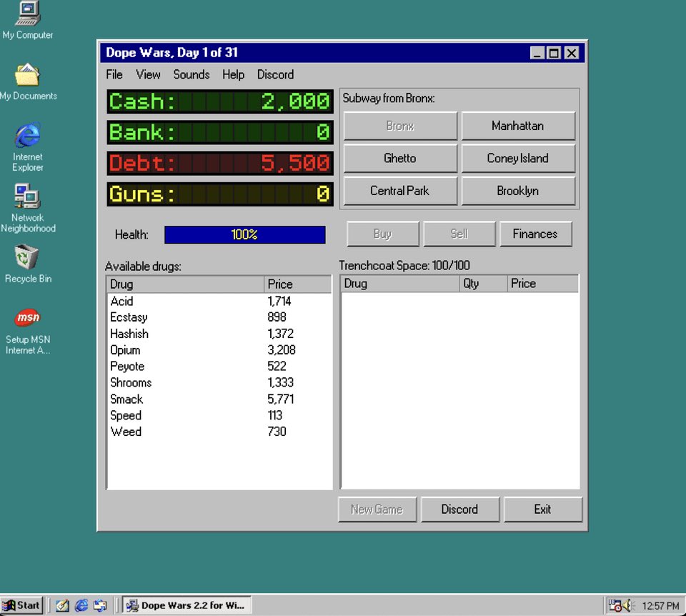Open the View menu
This screenshot has height=616, width=686.
tap(148, 74)
